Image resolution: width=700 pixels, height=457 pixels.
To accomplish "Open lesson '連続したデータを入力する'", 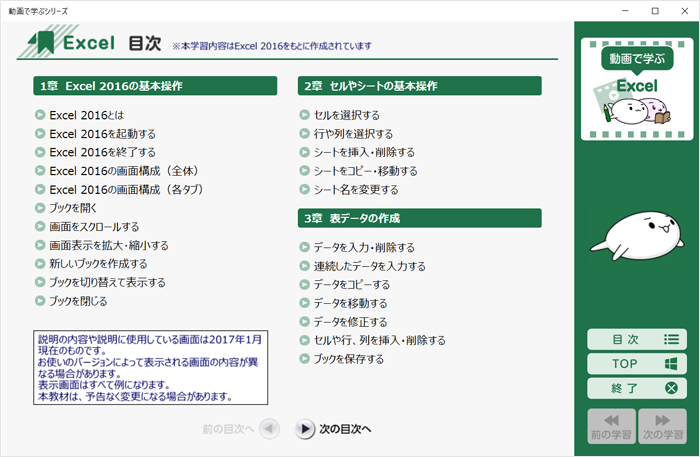I will [362, 266].
